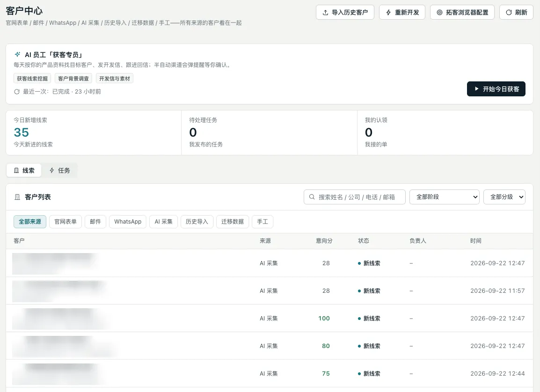Click the 导入历史客户 button
Image resolution: width=540 pixels, height=392 pixels.
click(345, 12)
